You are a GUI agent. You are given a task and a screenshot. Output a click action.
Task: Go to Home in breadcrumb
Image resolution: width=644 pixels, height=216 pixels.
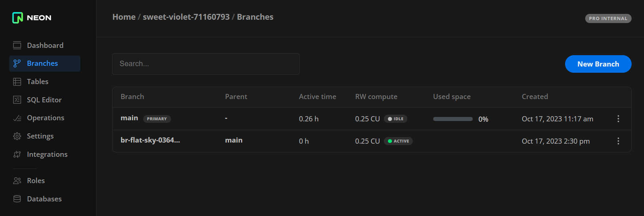coord(124,17)
